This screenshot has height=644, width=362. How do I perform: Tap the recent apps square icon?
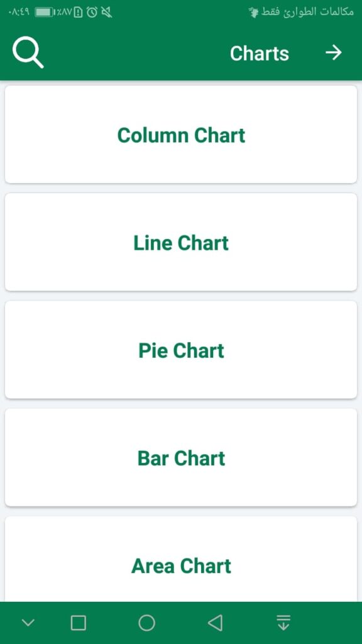pos(78,622)
